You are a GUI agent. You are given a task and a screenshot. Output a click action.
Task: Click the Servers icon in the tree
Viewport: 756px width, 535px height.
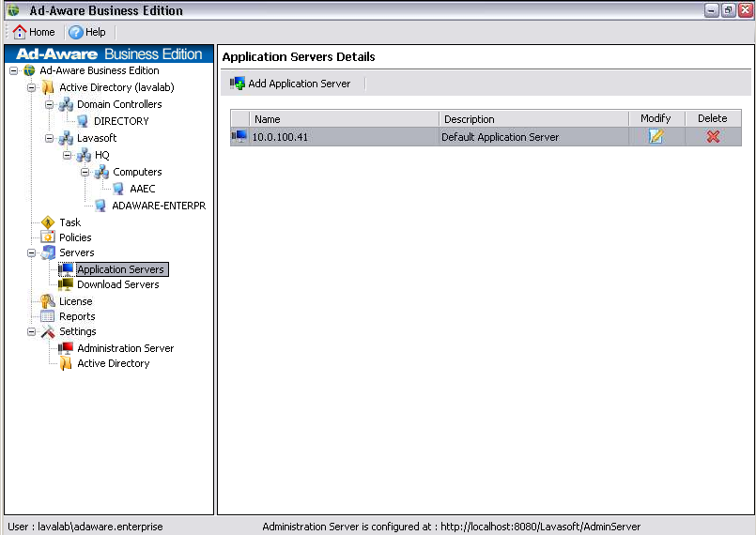click(48, 252)
